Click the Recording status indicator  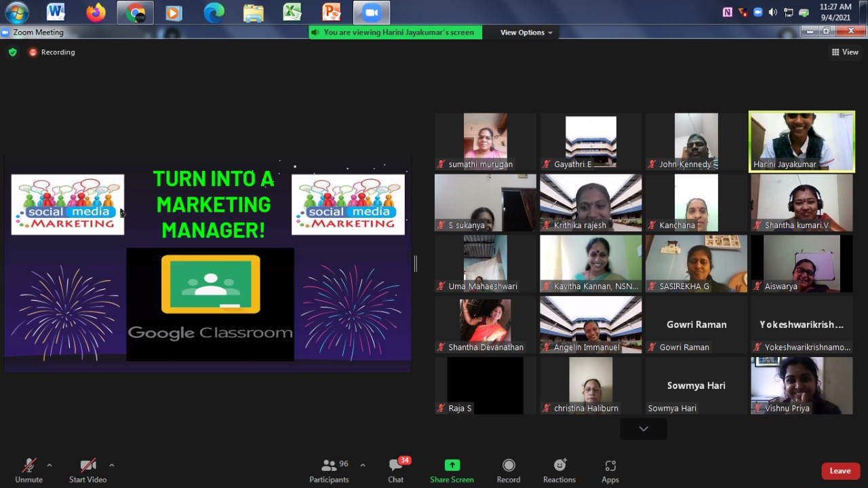tap(52, 52)
